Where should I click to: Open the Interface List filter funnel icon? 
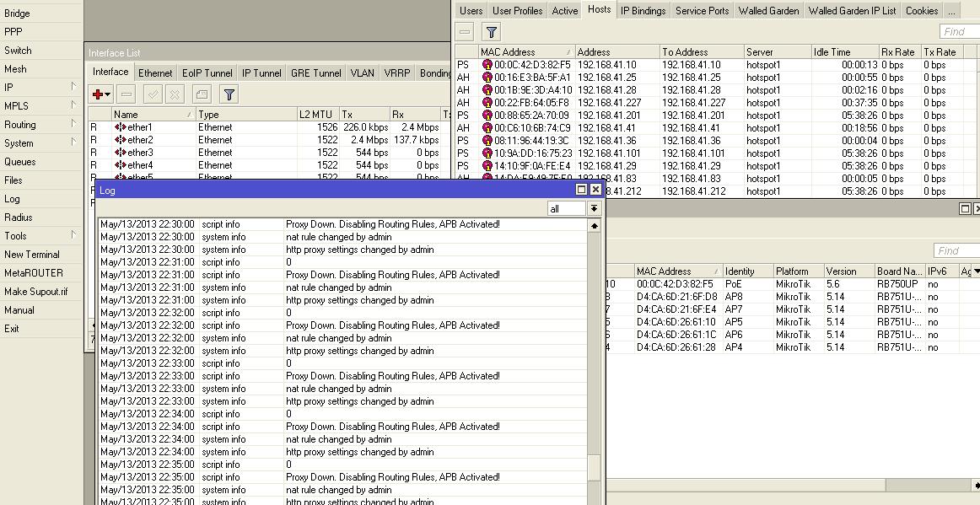coord(229,94)
